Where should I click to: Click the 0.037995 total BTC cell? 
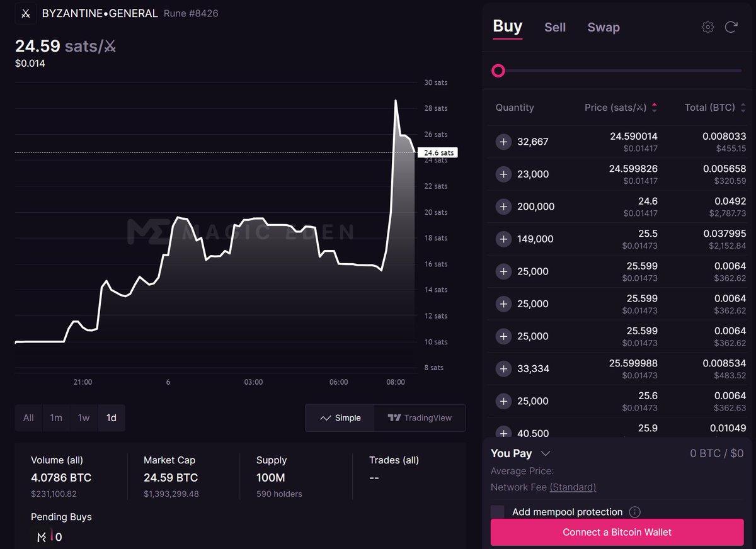coord(724,234)
